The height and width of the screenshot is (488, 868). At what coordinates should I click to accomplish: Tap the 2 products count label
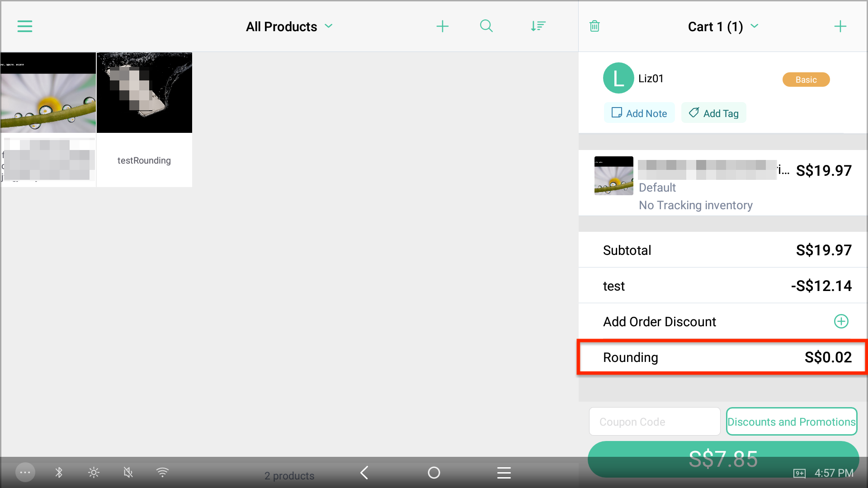(289, 476)
